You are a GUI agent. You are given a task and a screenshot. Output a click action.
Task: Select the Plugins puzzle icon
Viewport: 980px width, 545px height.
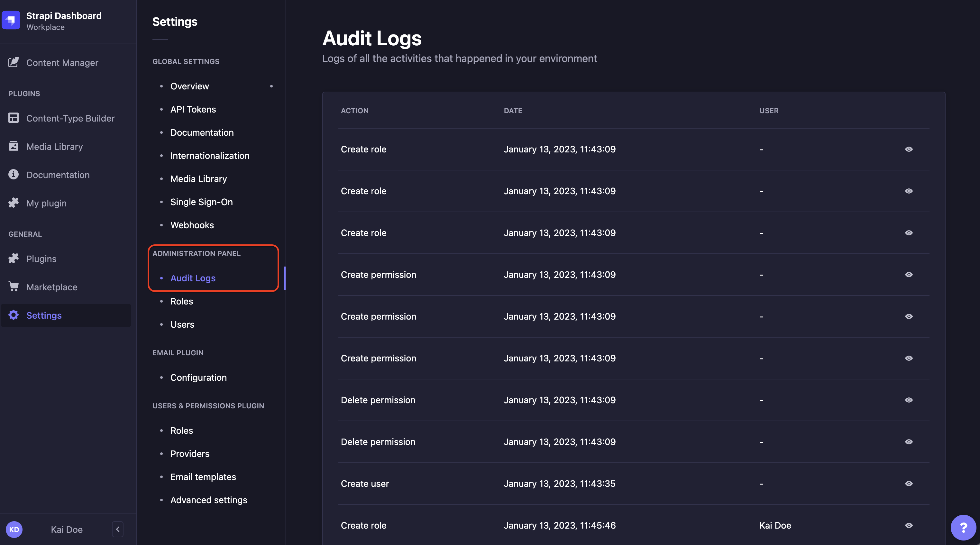[x=14, y=258]
